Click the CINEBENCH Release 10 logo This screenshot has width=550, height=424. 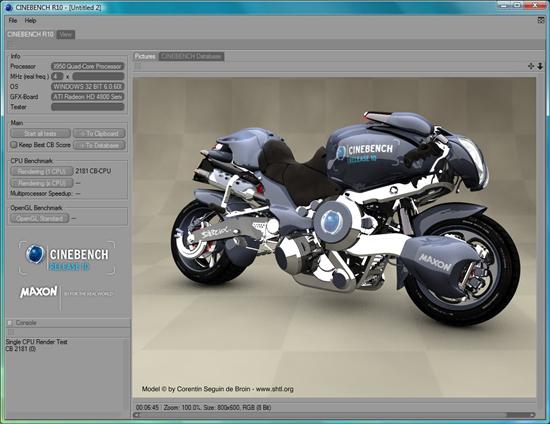coord(67,257)
